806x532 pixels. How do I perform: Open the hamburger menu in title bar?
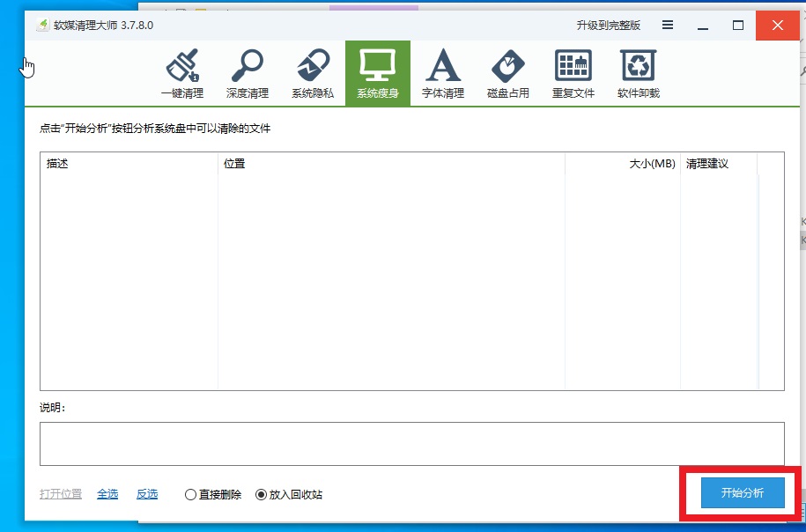pyautogui.click(x=669, y=25)
